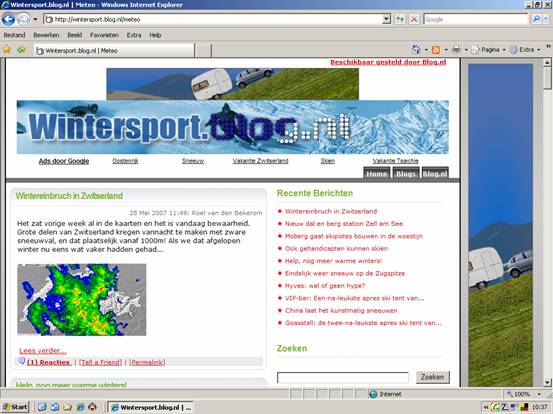Click the Print icon

point(456,50)
